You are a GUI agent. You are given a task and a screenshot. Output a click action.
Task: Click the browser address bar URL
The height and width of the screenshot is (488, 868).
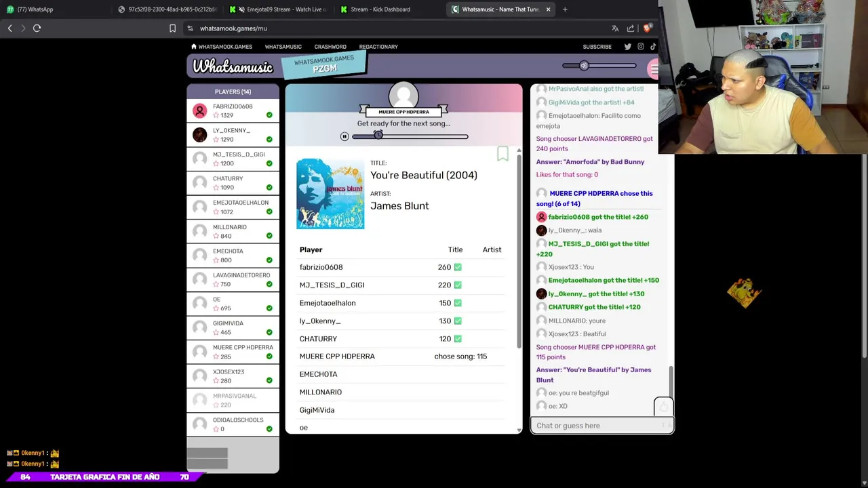coord(233,28)
